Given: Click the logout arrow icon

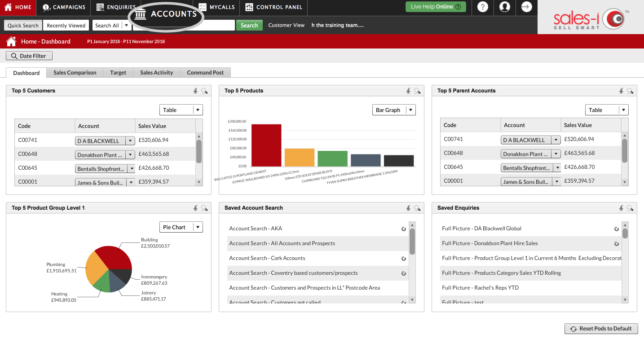Looking at the screenshot, I should (527, 7).
